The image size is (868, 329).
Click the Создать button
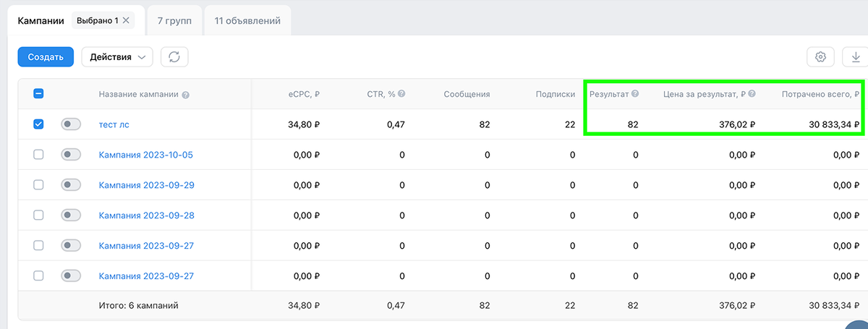pyautogui.click(x=46, y=57)
